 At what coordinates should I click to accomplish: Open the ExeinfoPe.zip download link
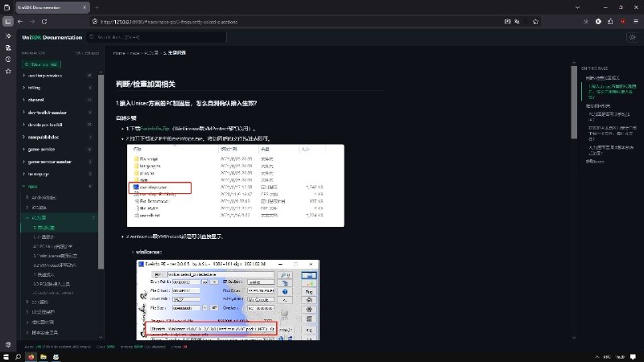pyautogui.click(x=155, y=129)
